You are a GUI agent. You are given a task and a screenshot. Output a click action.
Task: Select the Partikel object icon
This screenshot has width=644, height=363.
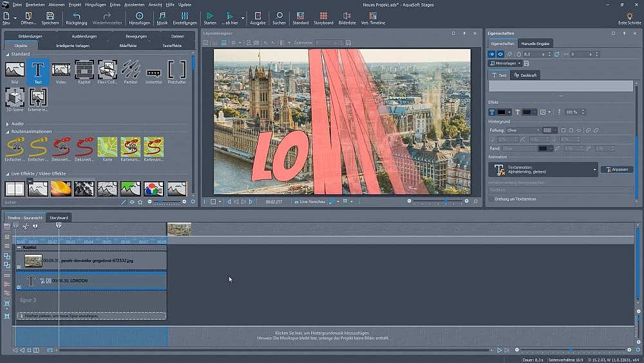[131, 70]
